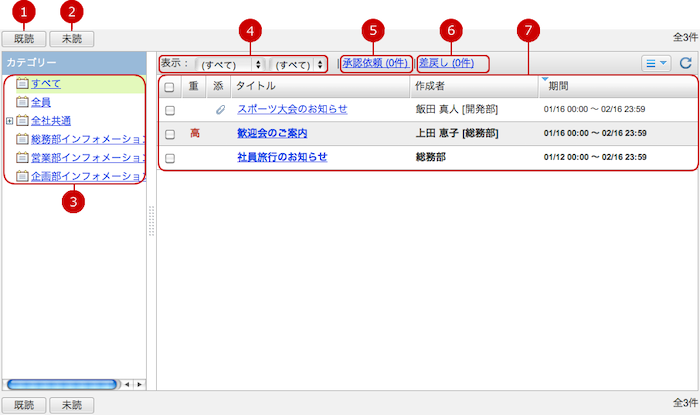Select the 企画部インフォメーション category
Screen dimensions: 700x415
click(x=88, y=176)
